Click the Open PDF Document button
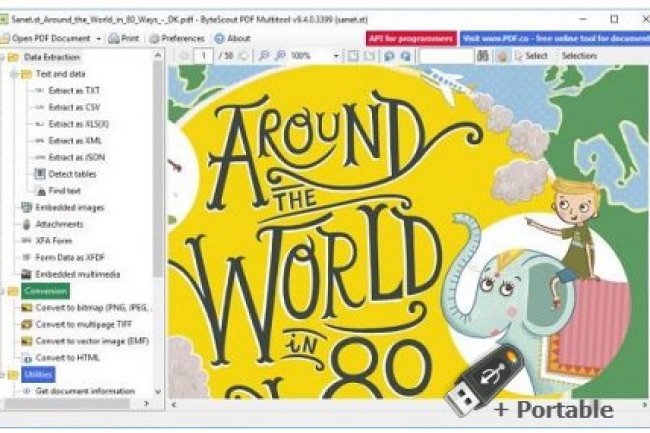 (x=46, y=39)
